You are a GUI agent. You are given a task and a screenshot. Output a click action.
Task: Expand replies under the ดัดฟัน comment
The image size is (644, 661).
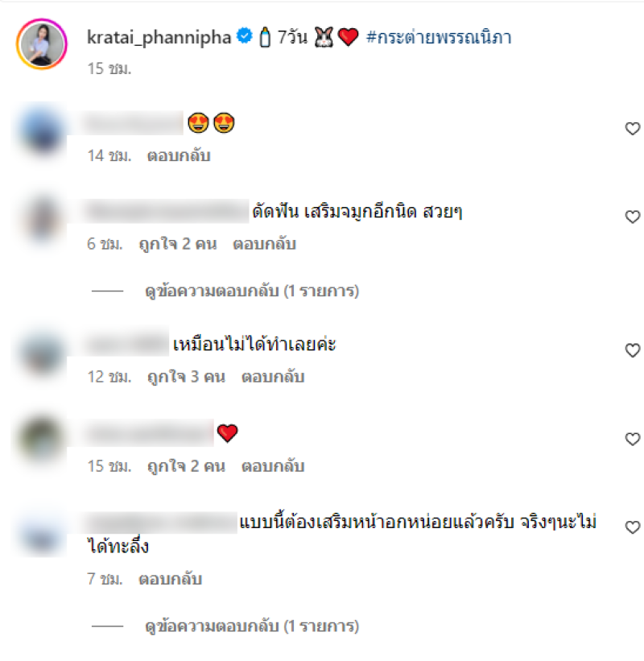252,291
